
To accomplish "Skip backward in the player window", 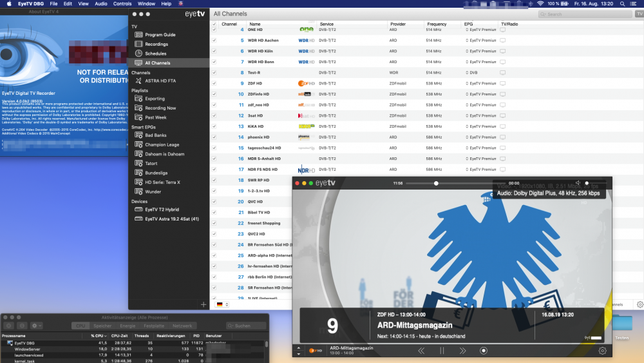I will point(421,351).
